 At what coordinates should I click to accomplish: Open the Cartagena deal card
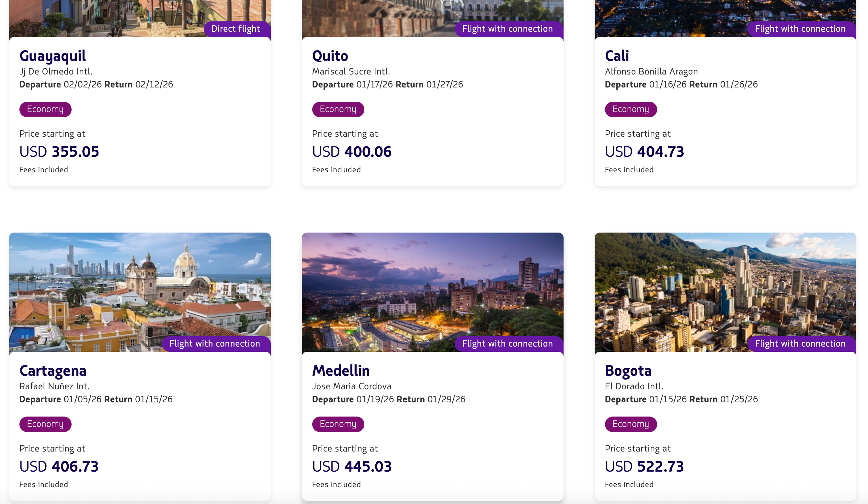(140, 427)
